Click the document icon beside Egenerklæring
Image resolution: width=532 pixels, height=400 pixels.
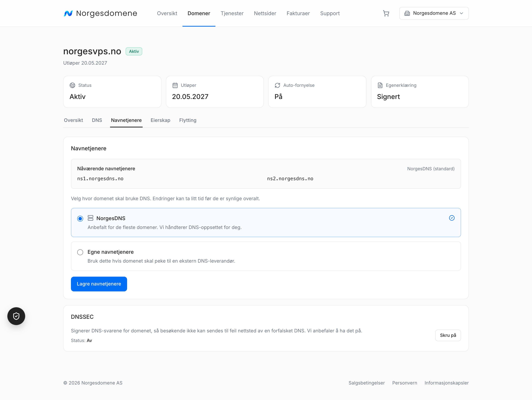pos(380,85)
